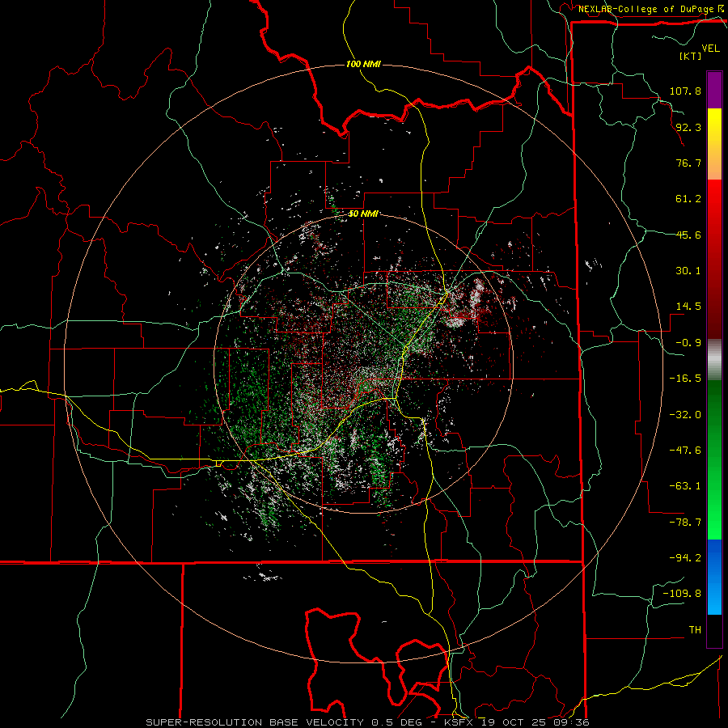Click the VEL legend title

710,49
